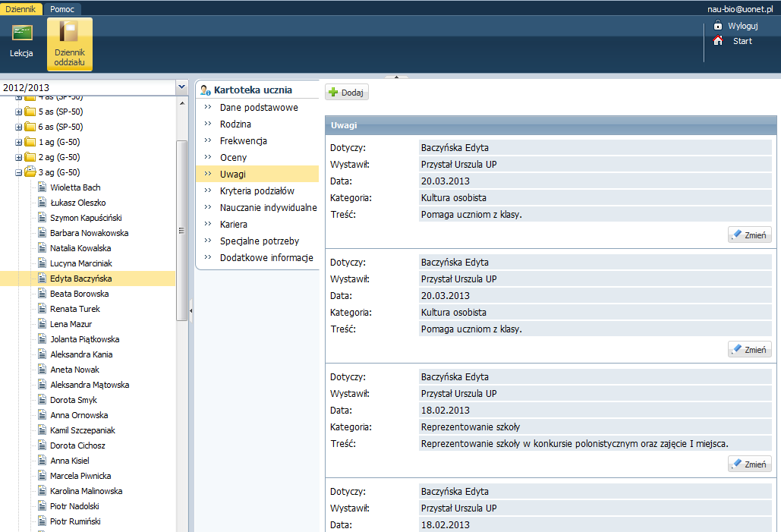Select student Anna Ornowska
This screenshot has height=532, width=781.
tap(79, 415)
